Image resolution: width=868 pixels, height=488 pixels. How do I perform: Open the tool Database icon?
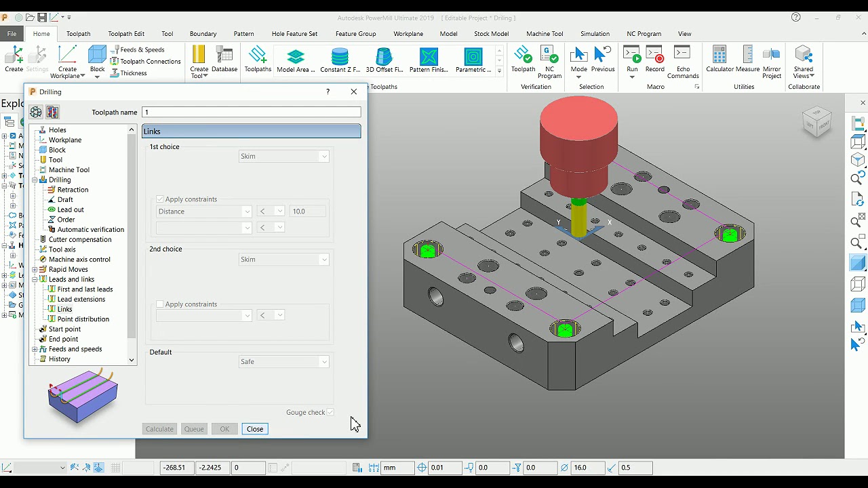tap(224, 59)
